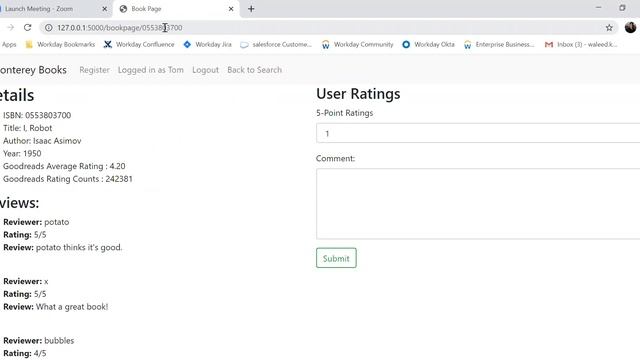Open the Chrome profile avatar

pos(630,27)
